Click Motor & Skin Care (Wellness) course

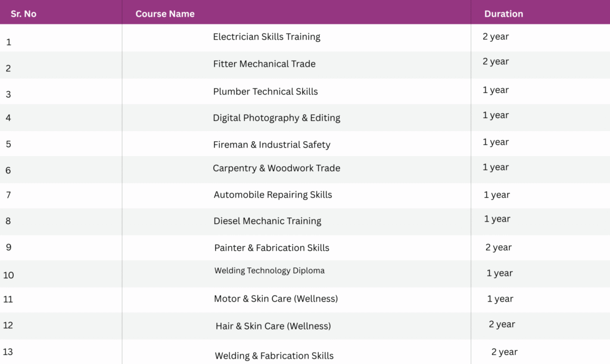click(x=276, y=298)
